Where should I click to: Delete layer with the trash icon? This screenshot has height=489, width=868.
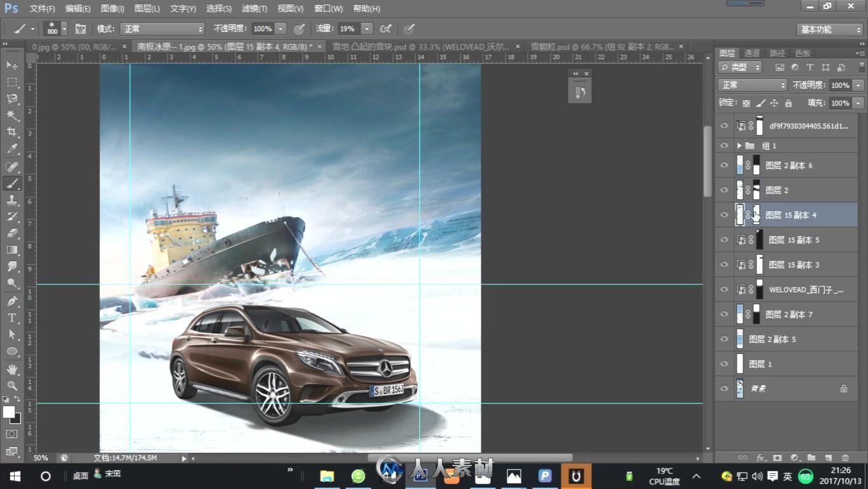845,457
